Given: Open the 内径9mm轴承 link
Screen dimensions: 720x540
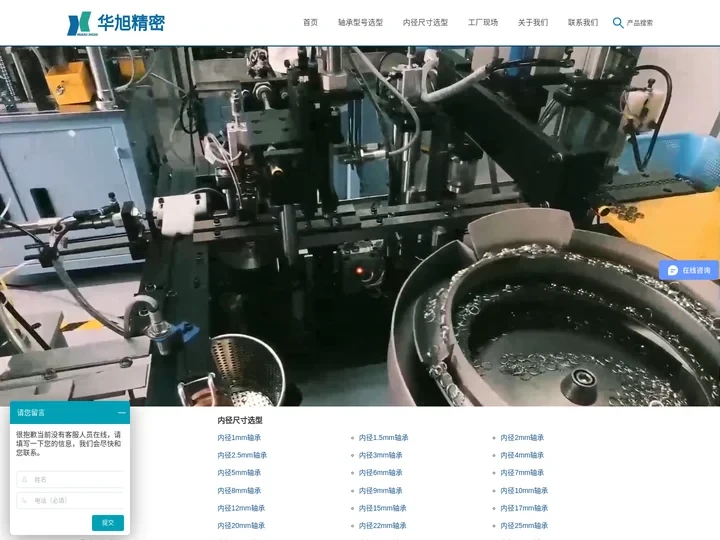Looking at the screenshot, I should pos(381,490).
